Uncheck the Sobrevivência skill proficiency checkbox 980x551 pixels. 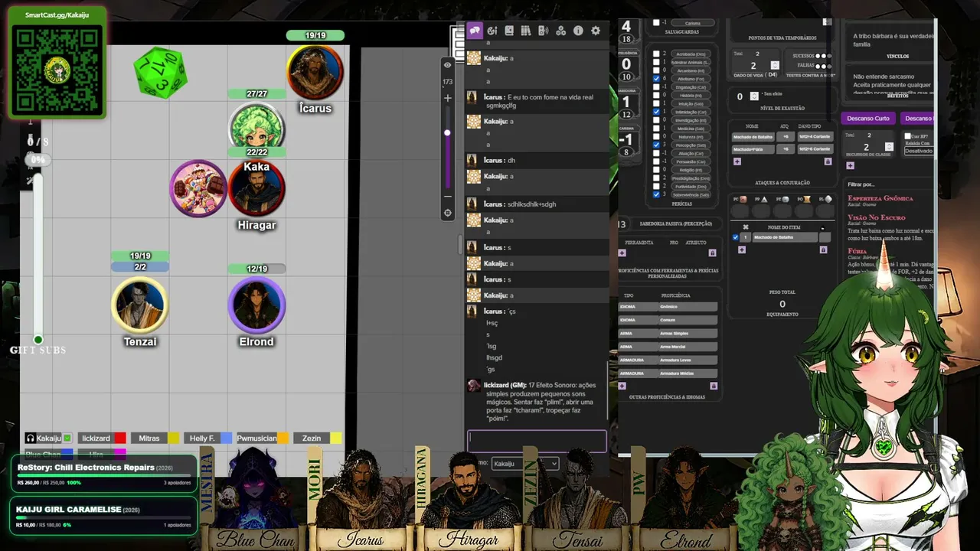(656, 194)
